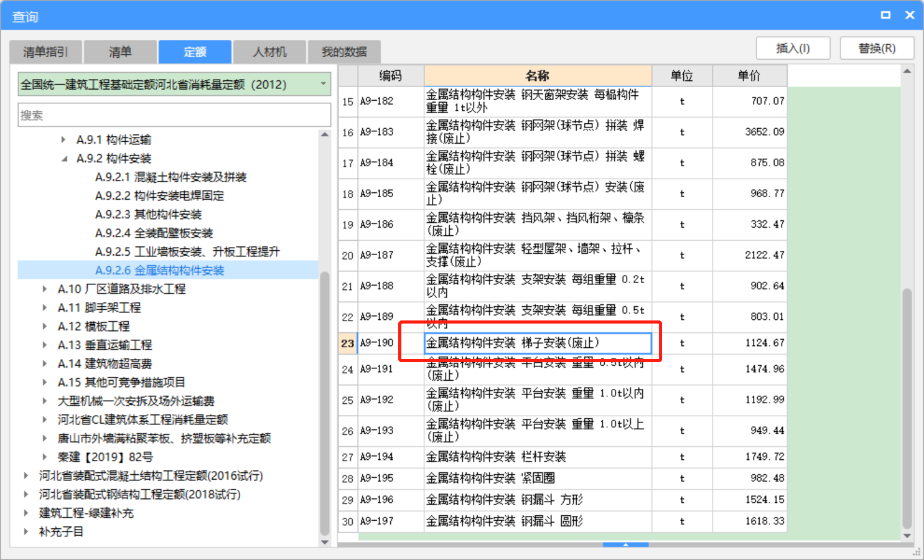Expand the A.15 其他可竞争措施项目 node

[x=45, y=383]
